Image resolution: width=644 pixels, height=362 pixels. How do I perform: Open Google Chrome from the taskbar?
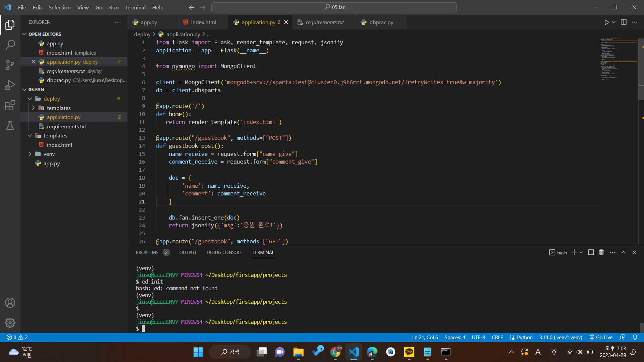(335, 352)
